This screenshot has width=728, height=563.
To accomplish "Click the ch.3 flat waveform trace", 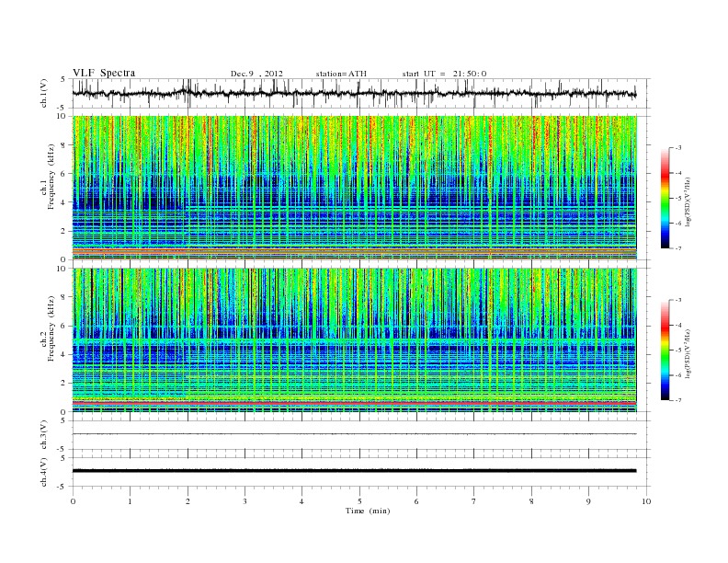I will (x=355, y=434).
